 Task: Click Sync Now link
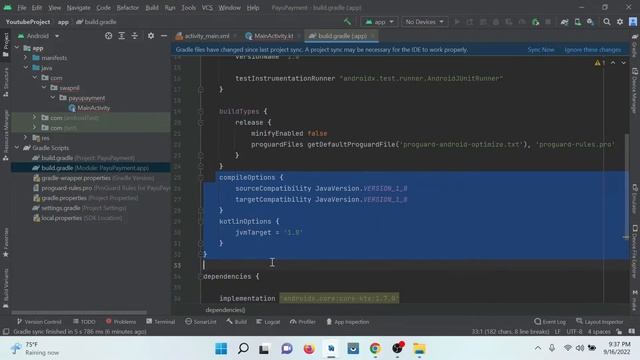(540, 50)
